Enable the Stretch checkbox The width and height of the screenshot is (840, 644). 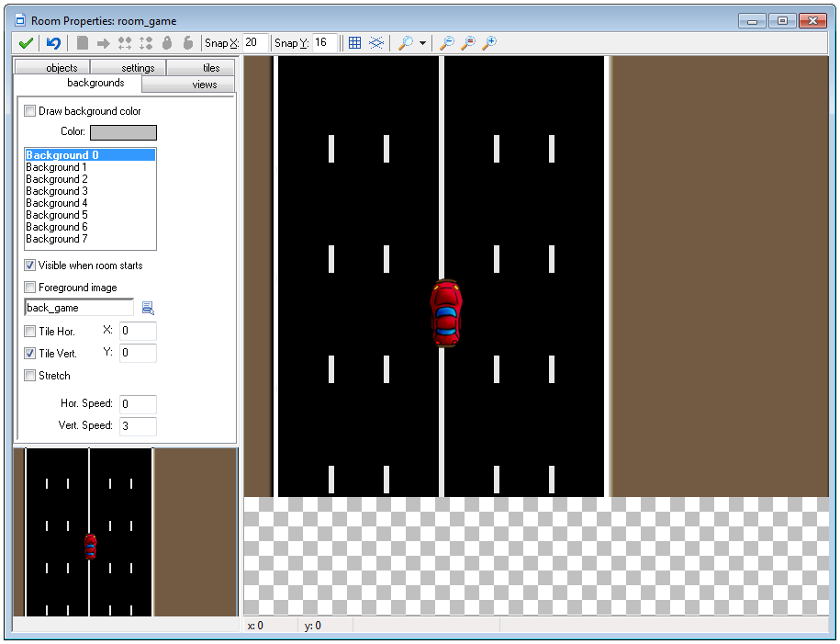tap(30, 376)
